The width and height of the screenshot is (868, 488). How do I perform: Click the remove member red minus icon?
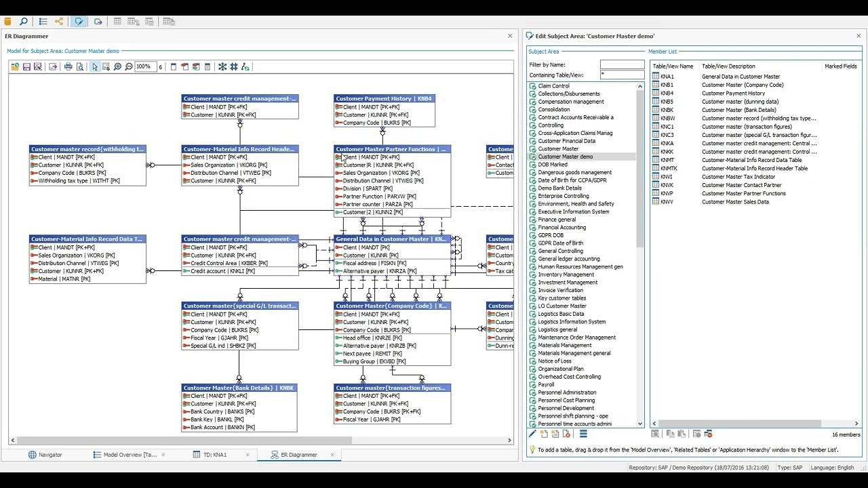click(x=708, y=434)
